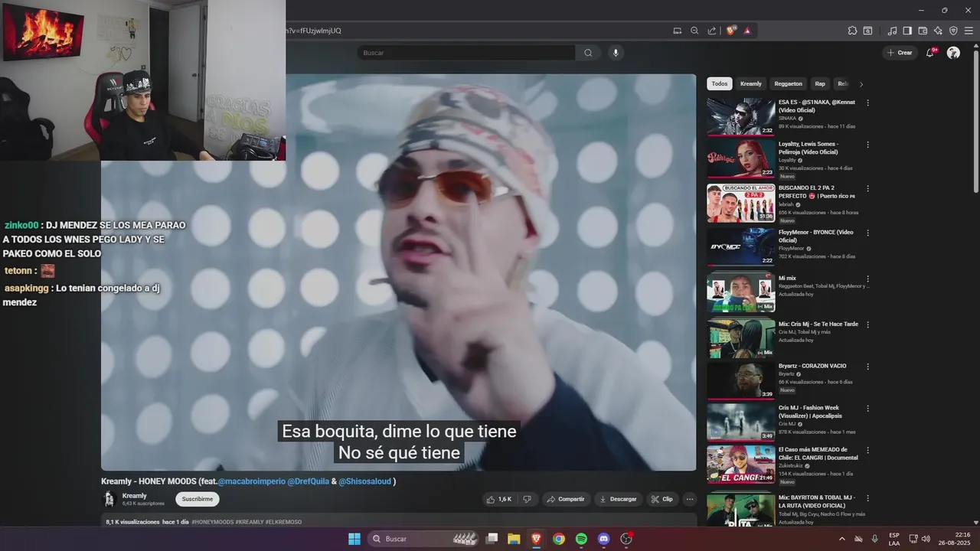Open ESA ES SINAKA video thumbnail
The height and width of the screenshot is (551, 980).
740,116
